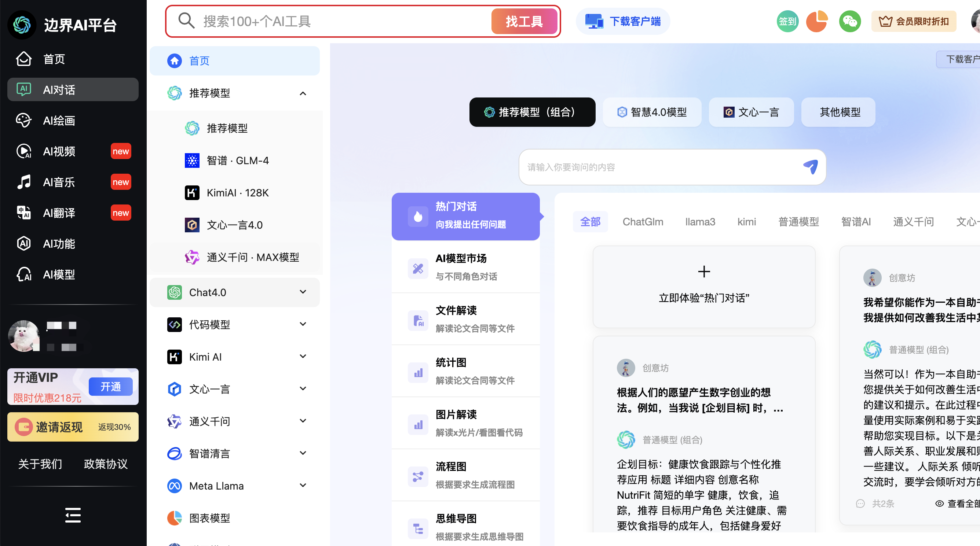Open AI绘画 in the sidebar
The width and height of the screenshot is (980, 546).
tap(73, 121)
